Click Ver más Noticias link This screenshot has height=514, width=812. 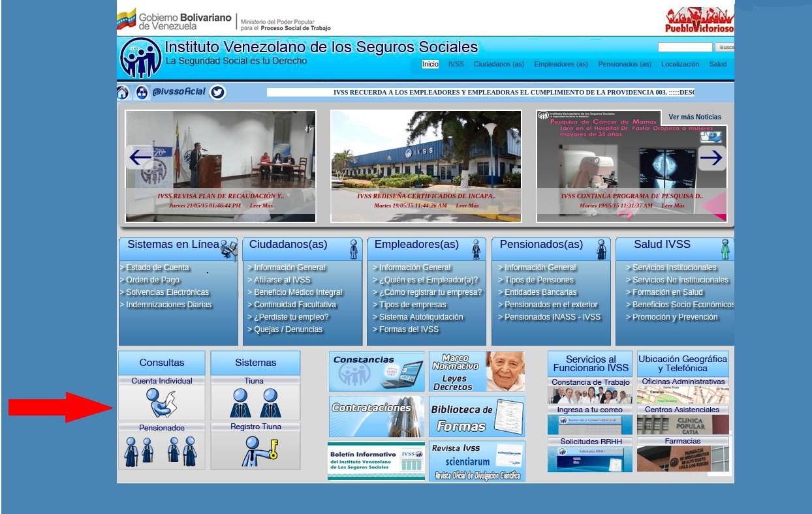click(695, 117)
